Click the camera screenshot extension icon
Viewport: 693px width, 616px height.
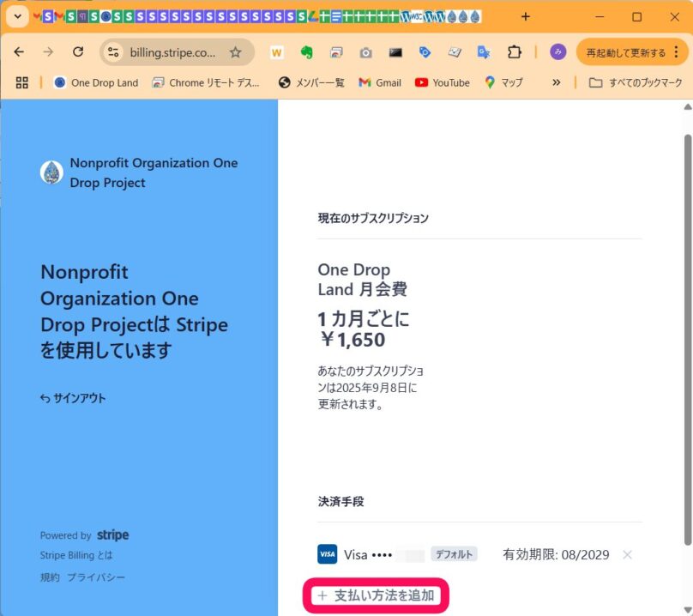[x=365, y=52]
